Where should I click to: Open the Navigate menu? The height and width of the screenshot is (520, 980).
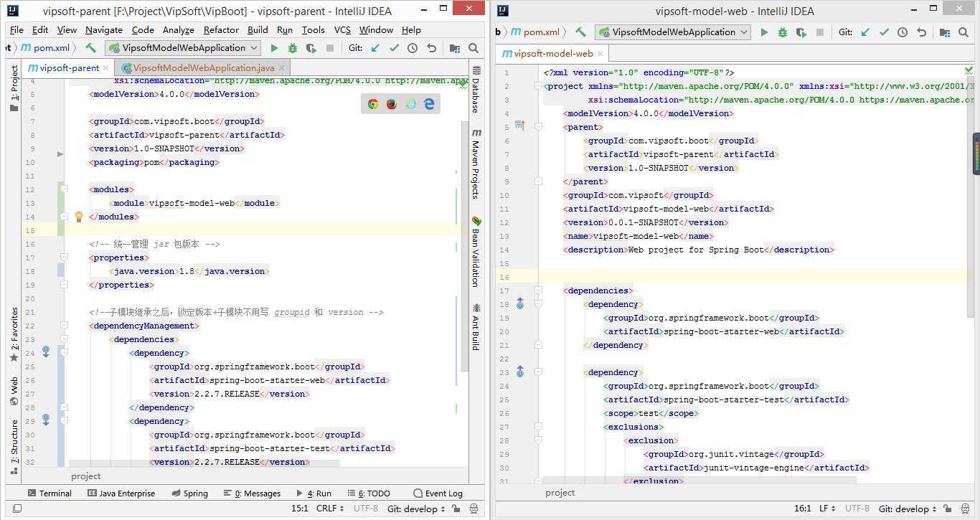pos(104,30)
